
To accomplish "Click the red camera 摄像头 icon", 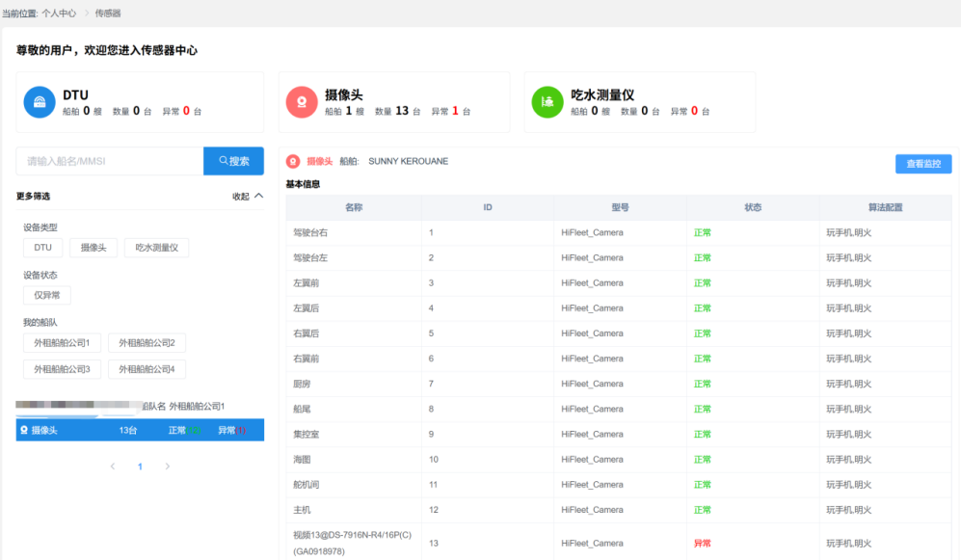I will click(302, 102).
